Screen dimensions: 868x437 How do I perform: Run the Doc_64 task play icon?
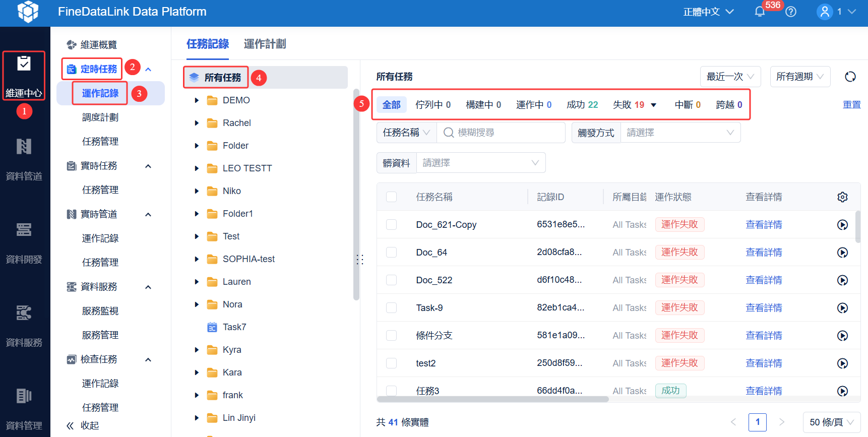pyautogui.click(x=842, y=253)
